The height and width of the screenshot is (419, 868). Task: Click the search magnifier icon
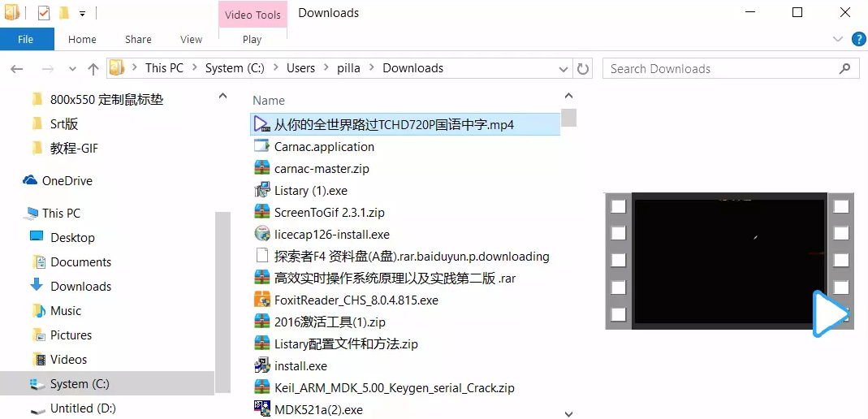[x=844, y=69]
